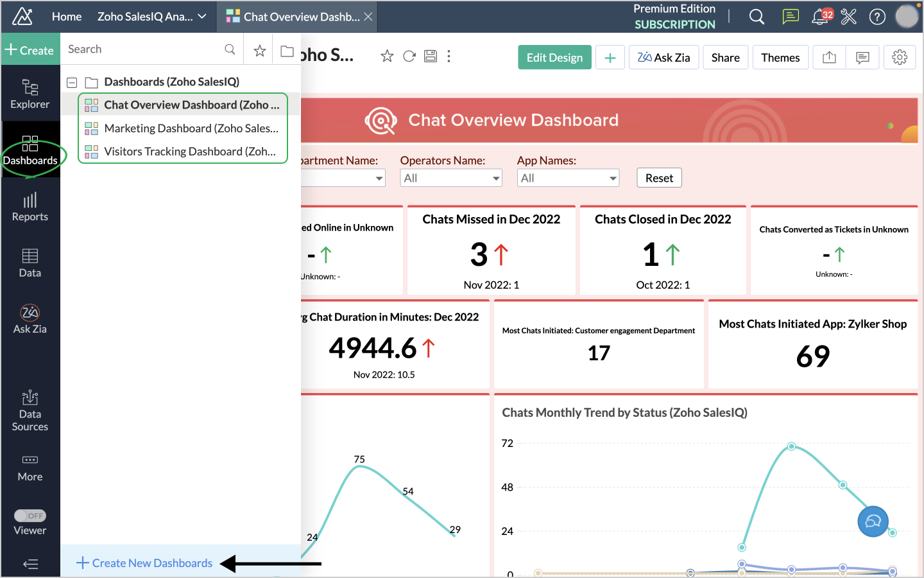Mark dashboard as favorite with title star
924x578 pixels.
pyautogui.click(x=387, y=56)
